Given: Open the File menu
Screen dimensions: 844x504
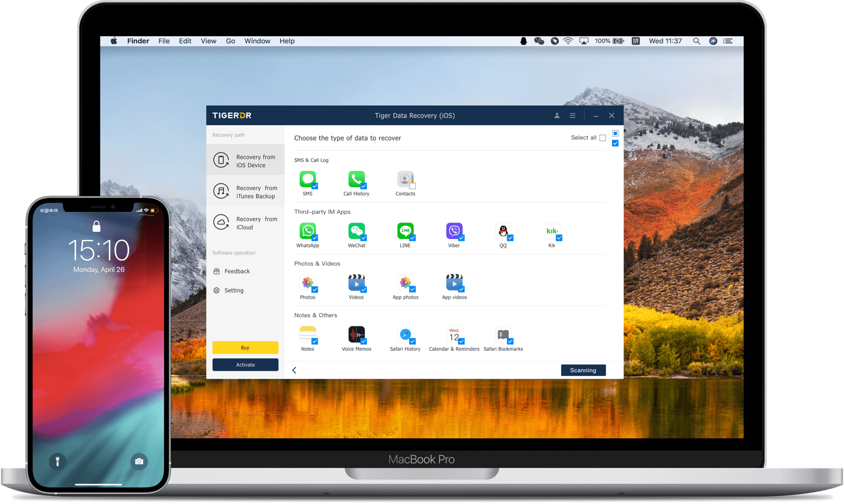Looking at the screenshot, I should pos(164,41).
